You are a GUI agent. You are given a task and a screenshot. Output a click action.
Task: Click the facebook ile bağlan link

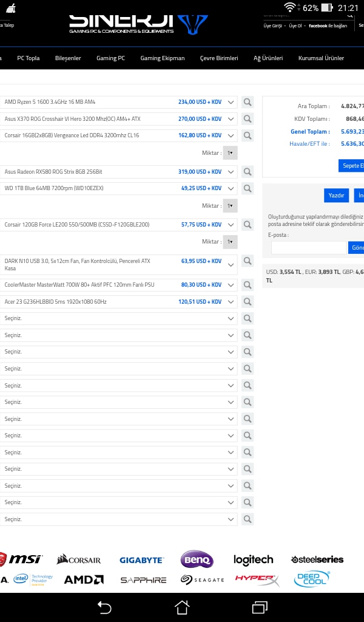[328, 26]
